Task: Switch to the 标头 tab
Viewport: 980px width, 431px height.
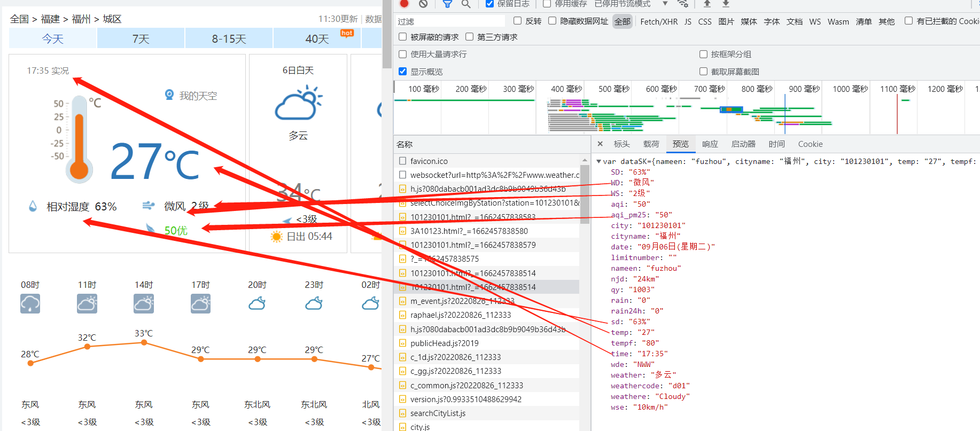Action: pos(622,144)
